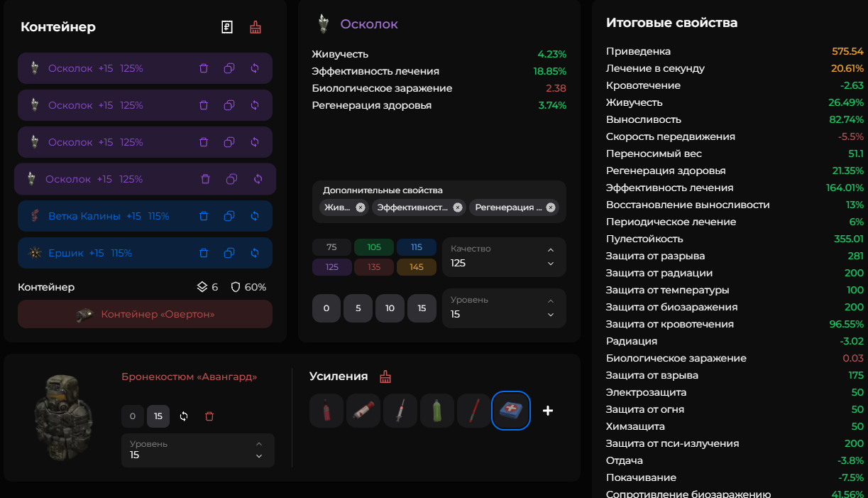Add a new boost with the plus icon

point(548,411)
